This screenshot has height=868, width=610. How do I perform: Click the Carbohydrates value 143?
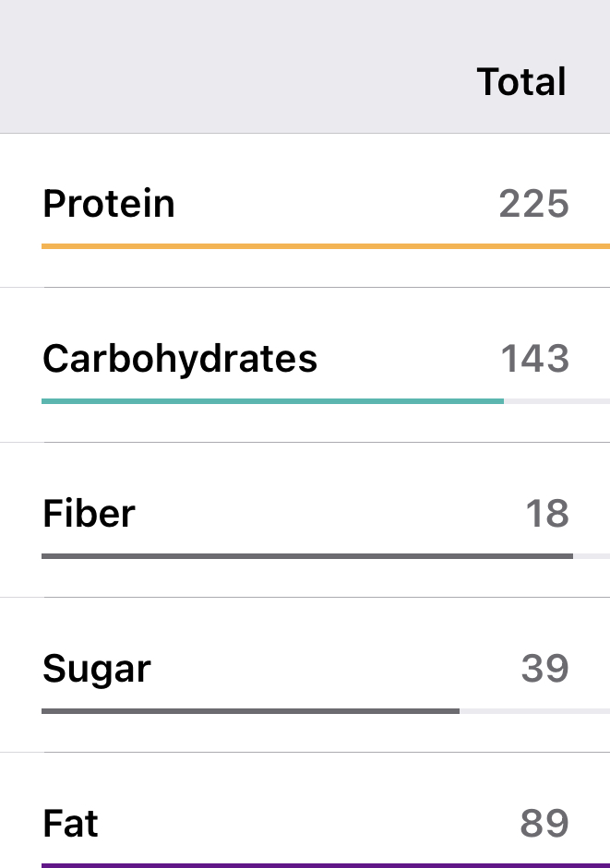(x=534, y=358)
